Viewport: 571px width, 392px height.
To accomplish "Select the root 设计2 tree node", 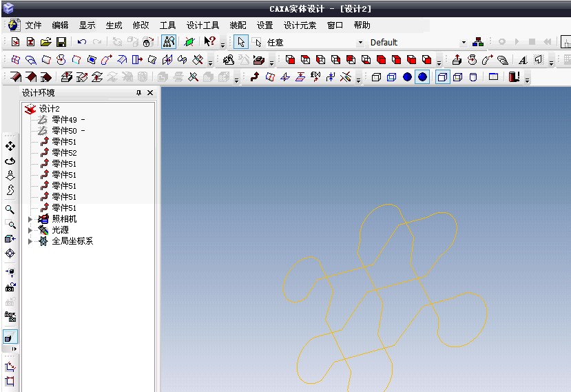I will pos(49,109).
